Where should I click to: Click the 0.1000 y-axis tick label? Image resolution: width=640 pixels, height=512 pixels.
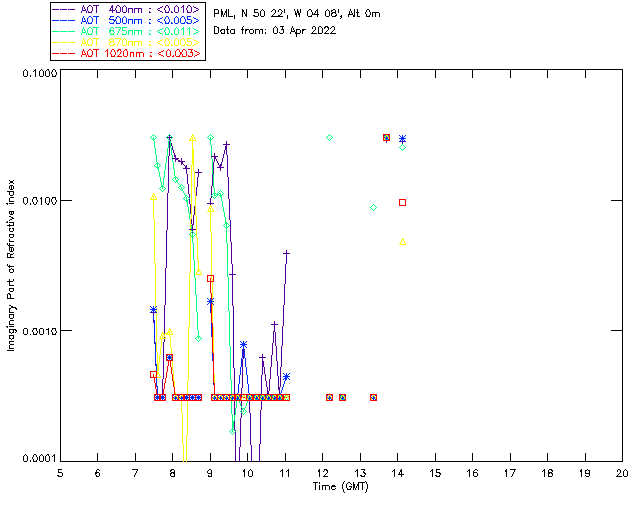click(38, 73)
